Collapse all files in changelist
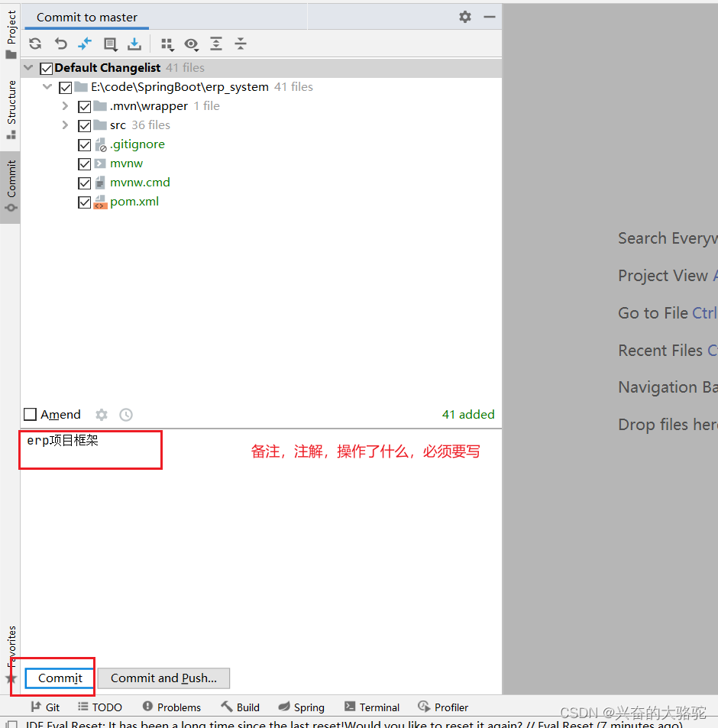The width and height of the screenshot is (718, 728). tap(240, 44)
